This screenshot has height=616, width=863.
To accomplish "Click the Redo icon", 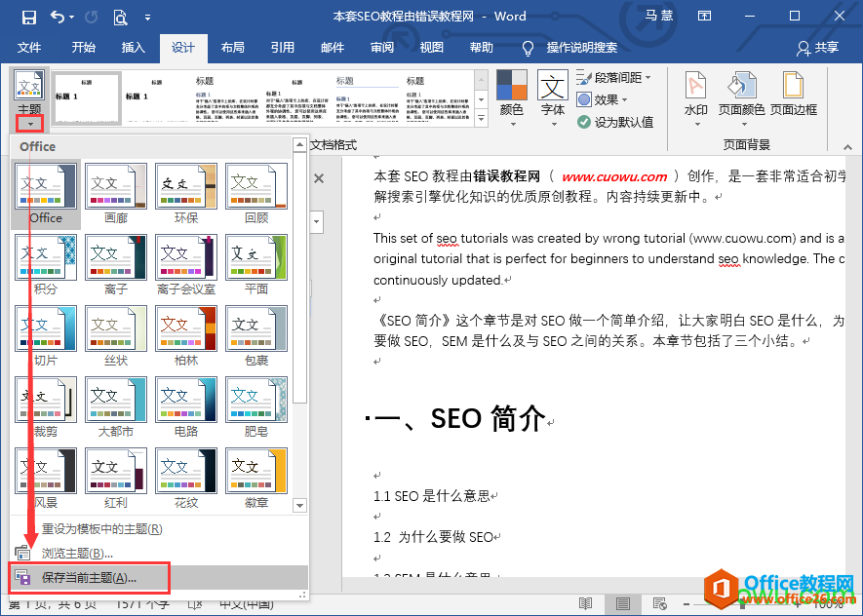I will click(x=91, y=17).
